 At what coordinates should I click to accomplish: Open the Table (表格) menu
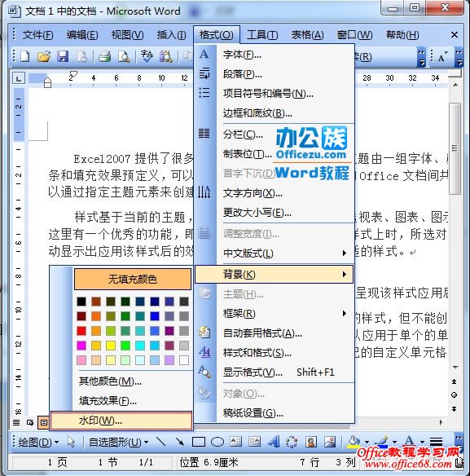click(x=307, y=35)
